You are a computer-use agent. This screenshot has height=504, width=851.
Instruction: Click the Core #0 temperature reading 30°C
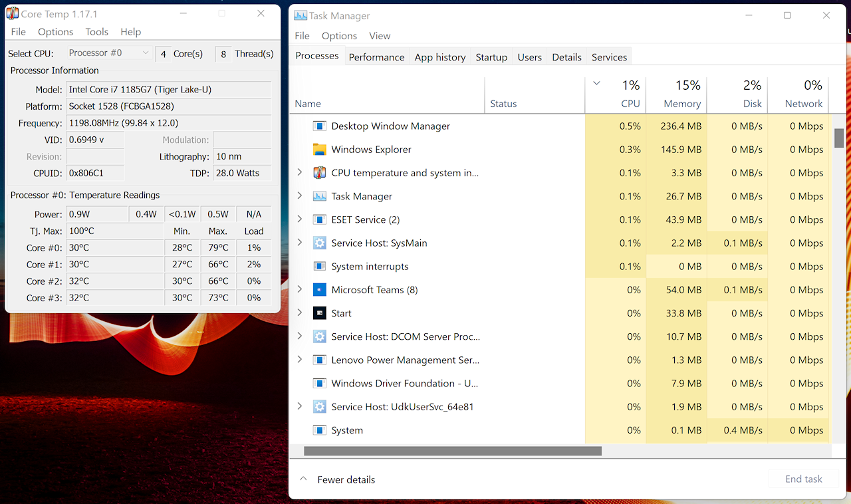coord(114,248)
